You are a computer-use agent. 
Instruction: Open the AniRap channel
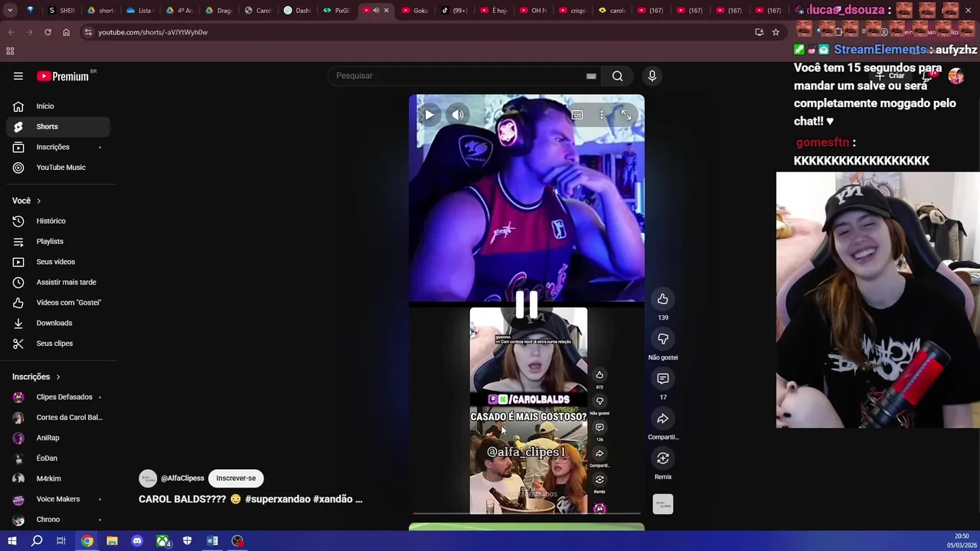[57, 438]
